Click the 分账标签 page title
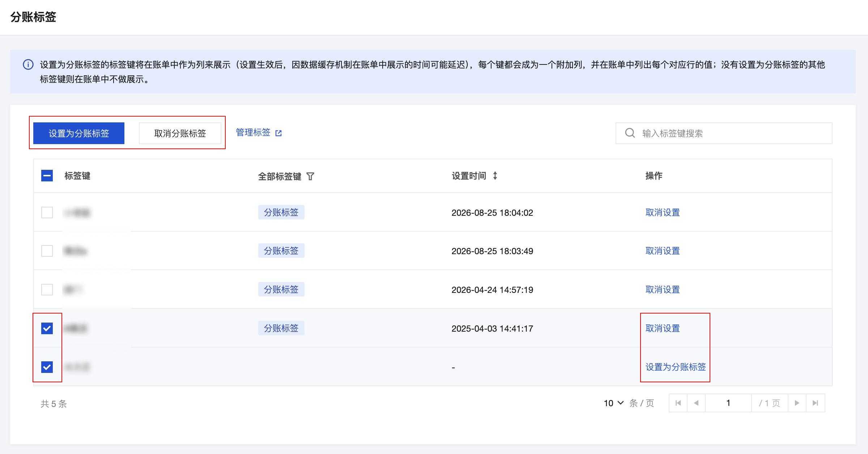 [x=33, y=17]
